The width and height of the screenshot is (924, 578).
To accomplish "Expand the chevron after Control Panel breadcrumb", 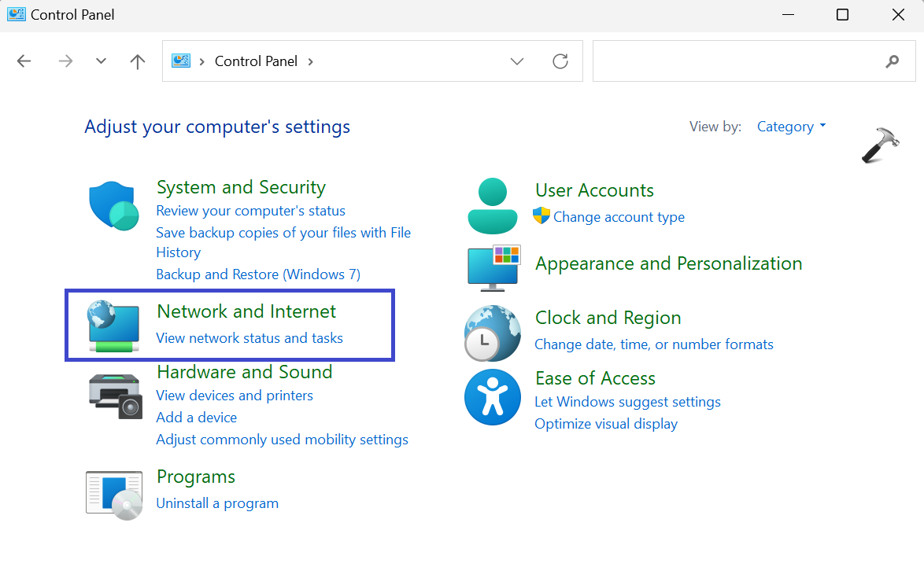I will click(310, 61).
